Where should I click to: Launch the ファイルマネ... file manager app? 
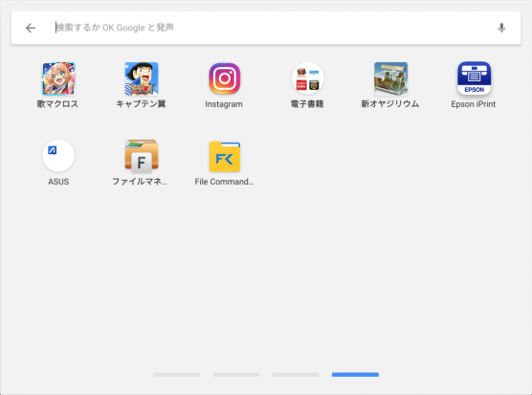point(142,156)
